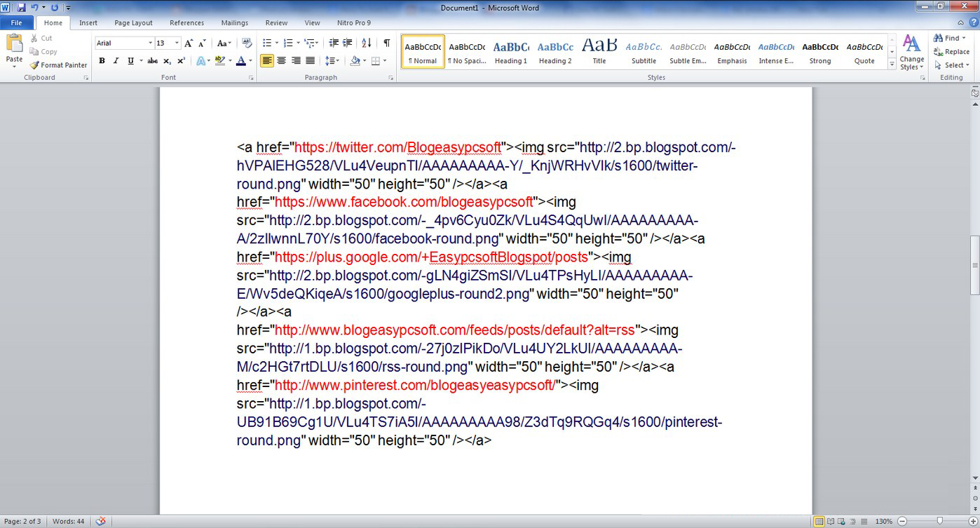This screenshot has height=528, width=980.
Task: Toggle bulleted list
Action: [x=266, y=43]
